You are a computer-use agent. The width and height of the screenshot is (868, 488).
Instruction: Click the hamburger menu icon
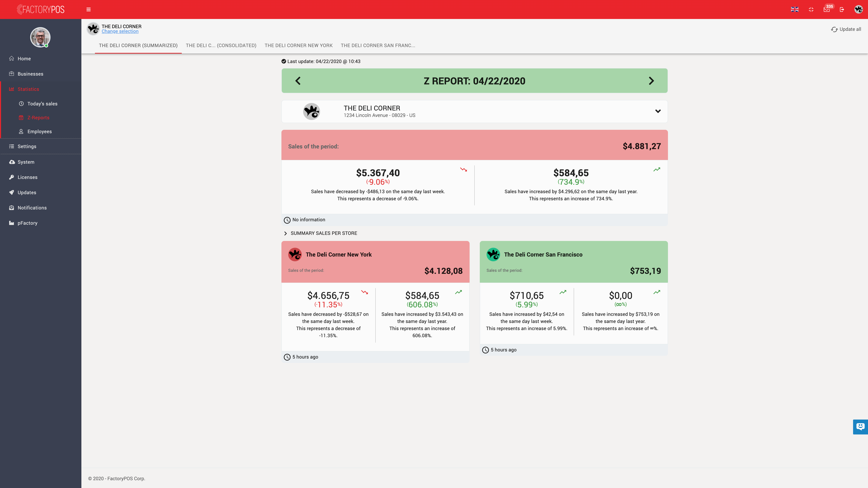coord(89,9)
